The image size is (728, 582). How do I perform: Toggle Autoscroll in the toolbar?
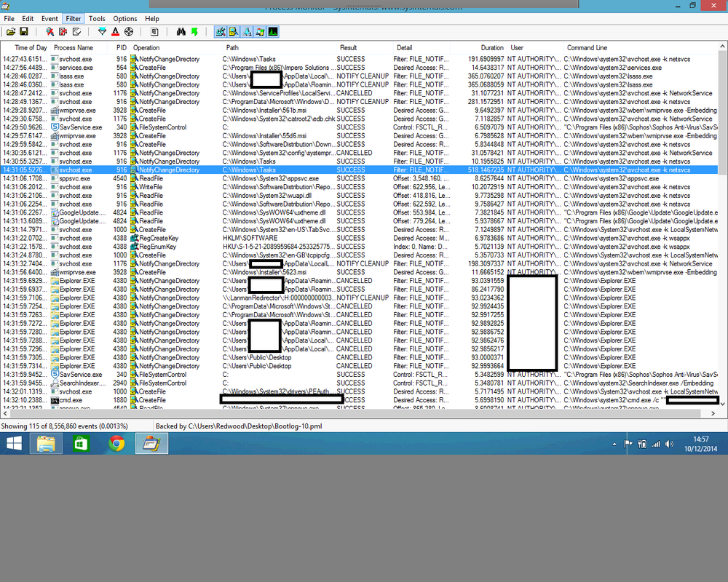point(63,31)
